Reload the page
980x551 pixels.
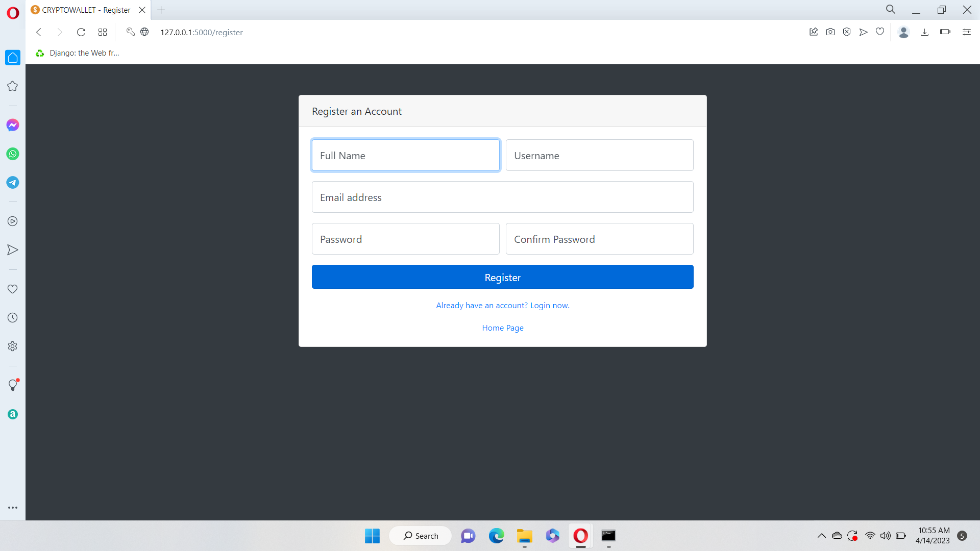point(81,32)
